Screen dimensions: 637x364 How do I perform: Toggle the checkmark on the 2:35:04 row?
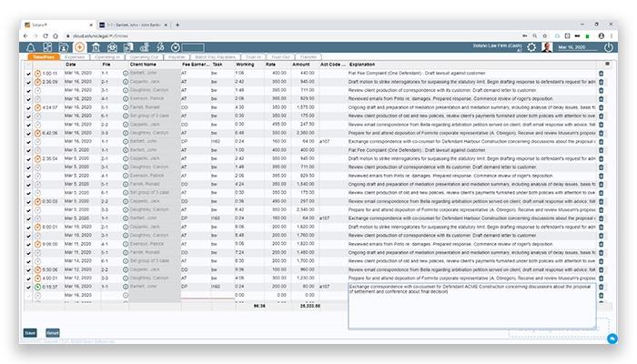pyautogui.click(x=28, y=159)
